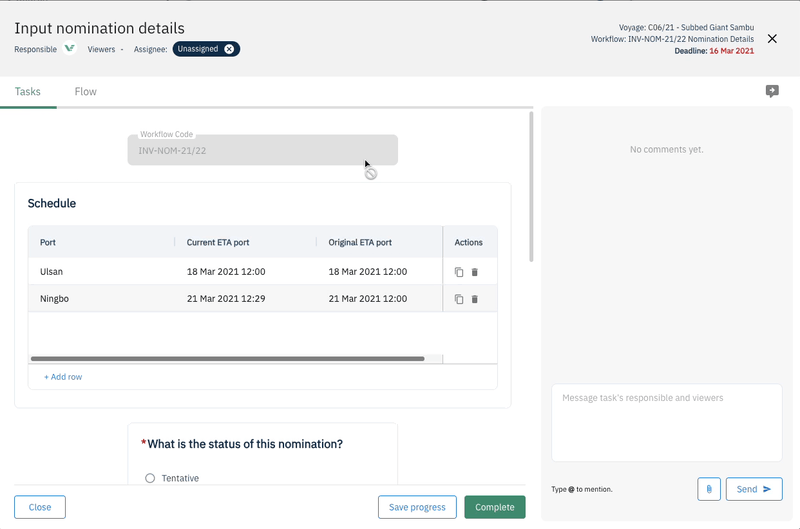Click the attach file paperclip button
The height and width of the screenshot is (529, 800).
coord(708,489)
